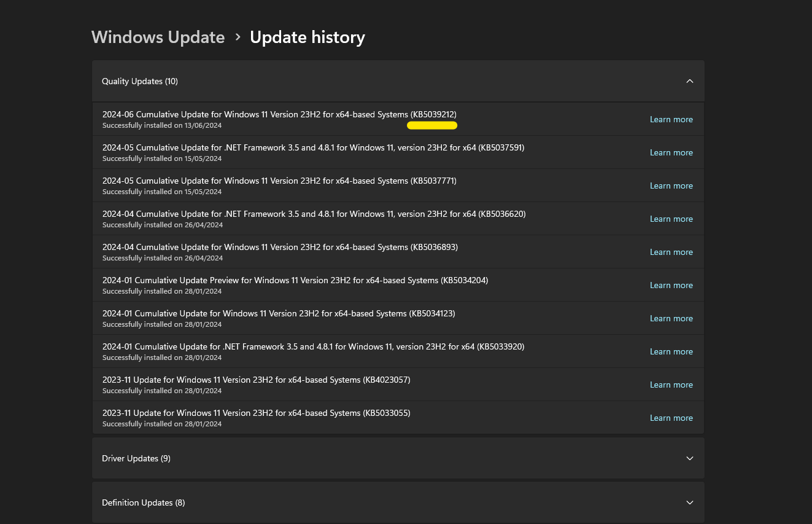This screenshot has height=524, width=812.
Task: Open Learn more for KB5036620
Action: tap(671, 219)
